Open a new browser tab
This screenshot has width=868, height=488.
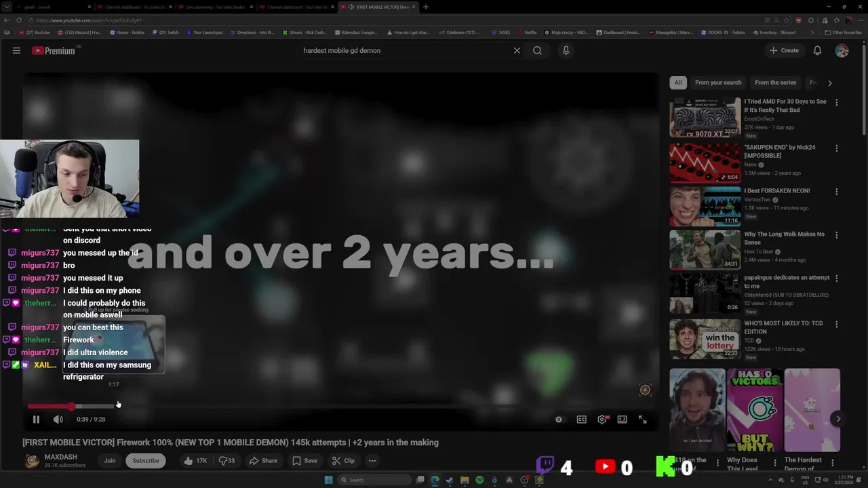[x=426, y=7]
